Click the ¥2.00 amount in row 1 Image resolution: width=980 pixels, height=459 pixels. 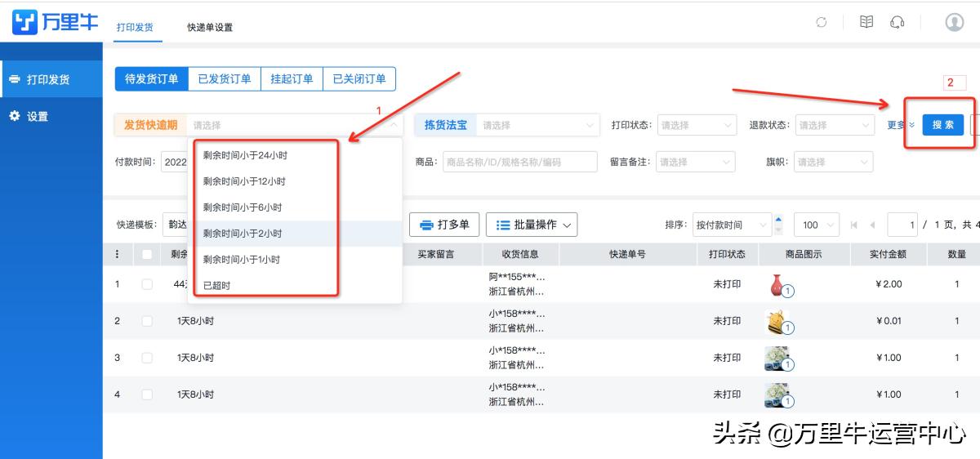[x=889, y=284]
